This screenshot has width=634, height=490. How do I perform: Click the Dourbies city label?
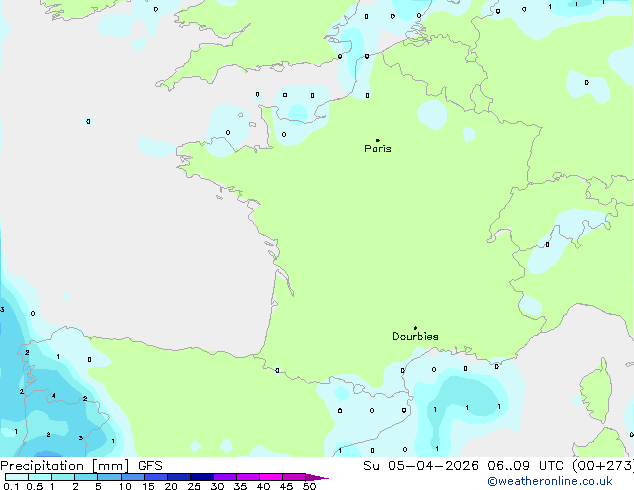coord(415,336)
